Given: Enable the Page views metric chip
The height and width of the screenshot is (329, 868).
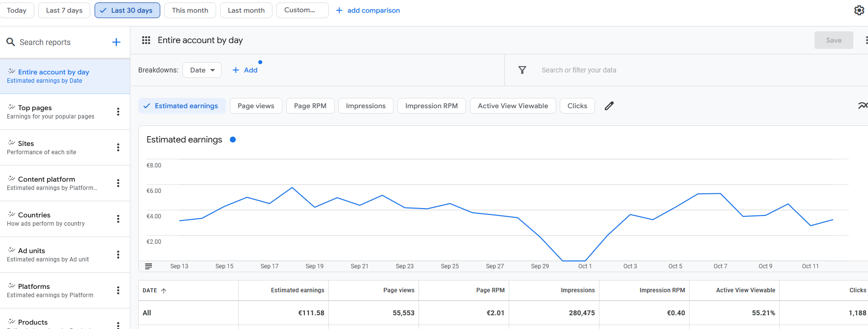Looking at the screenshot, I should point(256,106).
